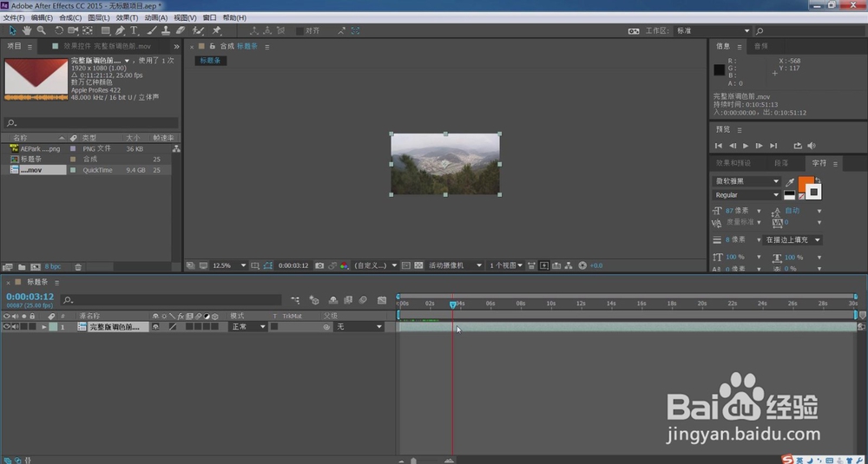Screen dimensions: 868x464
Task: Toggle shy switch on layer 1
Action: click(x=156, y=327)
